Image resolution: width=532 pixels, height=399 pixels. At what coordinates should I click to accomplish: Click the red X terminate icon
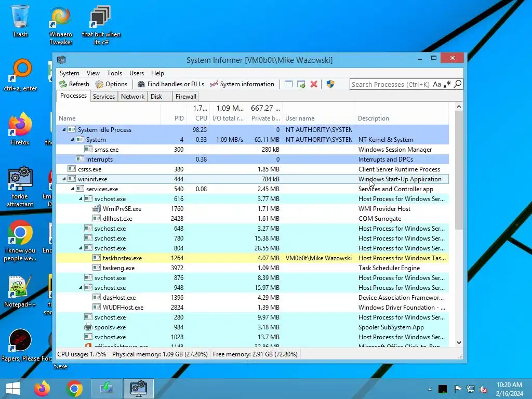[314, 84]
